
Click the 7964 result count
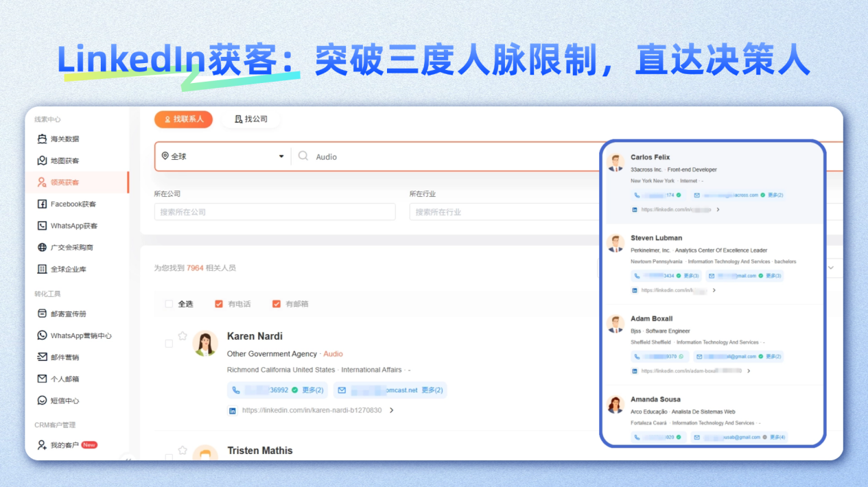coord(195,268)
